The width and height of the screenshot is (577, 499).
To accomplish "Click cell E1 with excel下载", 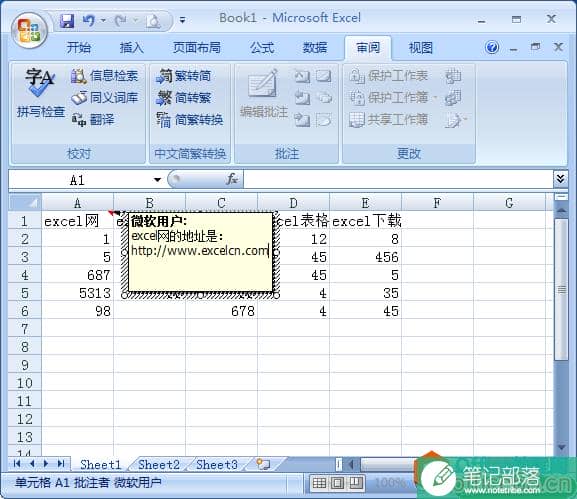I will coord(365,221).
